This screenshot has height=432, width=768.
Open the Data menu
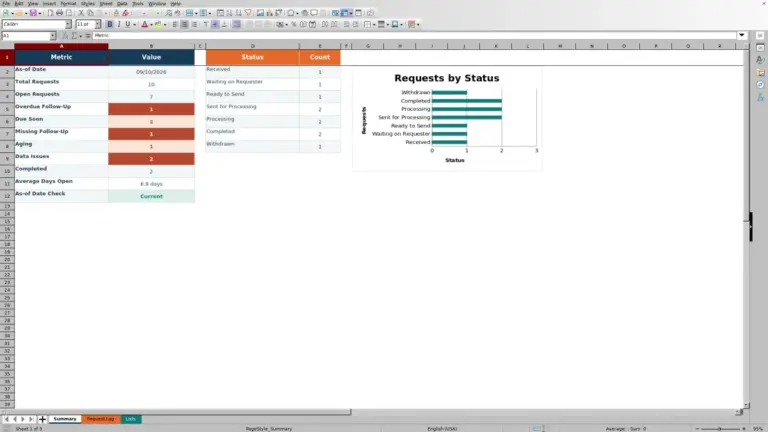122,3
